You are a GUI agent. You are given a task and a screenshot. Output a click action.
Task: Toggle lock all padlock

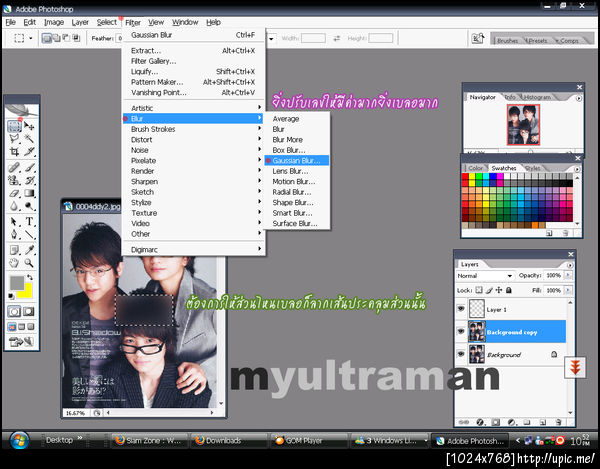point(509,290)
